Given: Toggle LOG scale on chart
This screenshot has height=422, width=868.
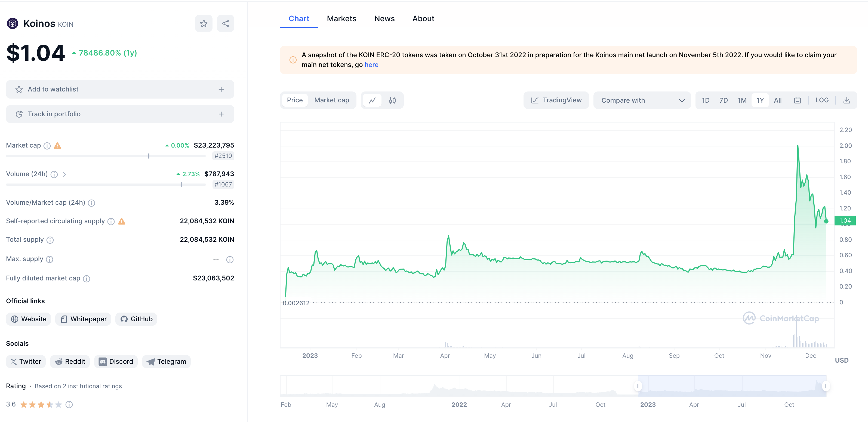Looking at the screenshot, I should pyautogui.click(x=822, y=100).
